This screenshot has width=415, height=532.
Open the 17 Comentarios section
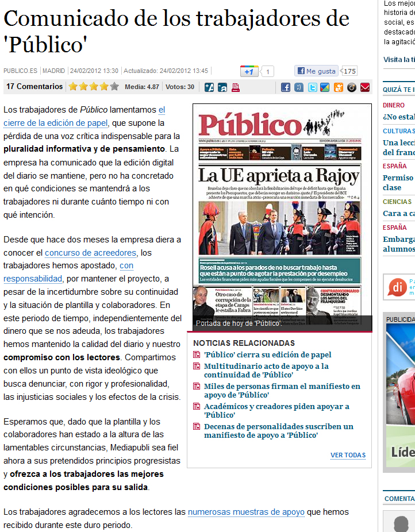[x=34, y=87]
